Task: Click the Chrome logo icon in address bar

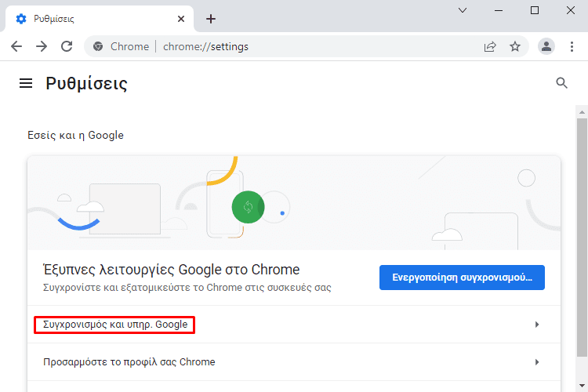Action: [98, 46]
